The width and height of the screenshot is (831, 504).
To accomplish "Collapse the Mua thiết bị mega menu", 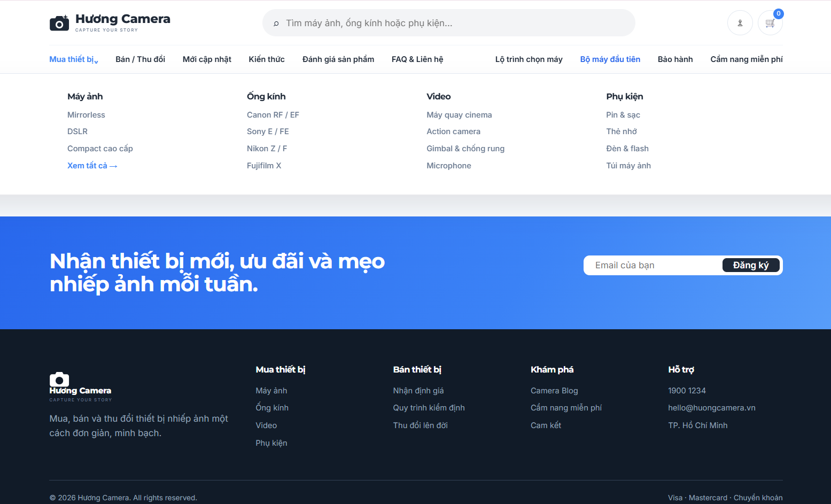I will pos(74,59).
